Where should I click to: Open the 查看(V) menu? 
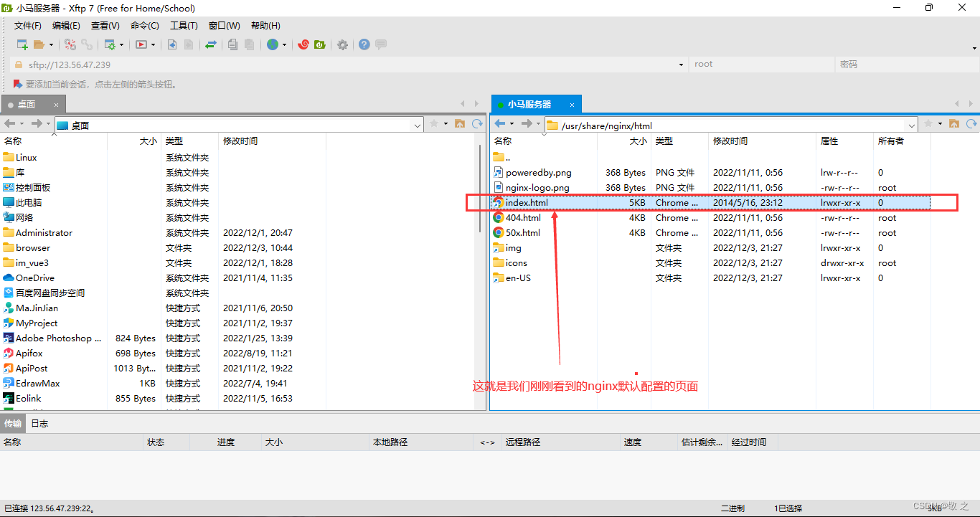pos(105,25)
